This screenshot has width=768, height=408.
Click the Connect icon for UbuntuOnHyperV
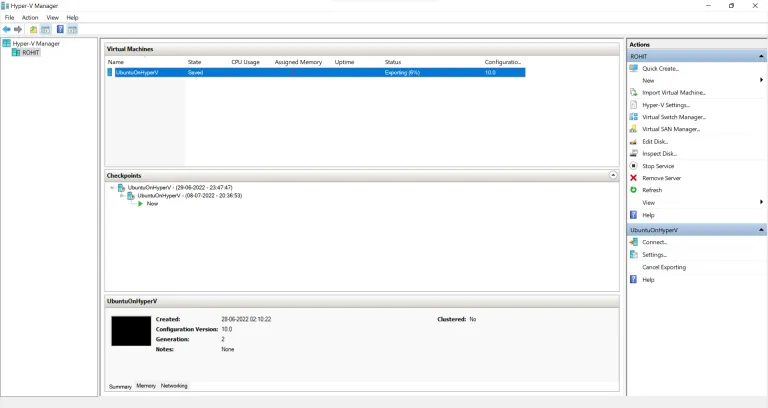click(633, 242)
